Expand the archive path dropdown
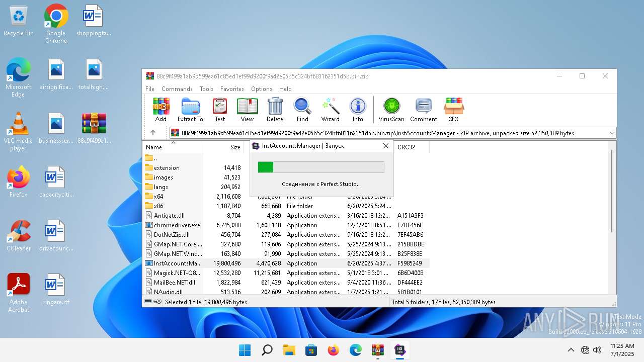Viewport: 644px width, 362px height. pos(612,133)
